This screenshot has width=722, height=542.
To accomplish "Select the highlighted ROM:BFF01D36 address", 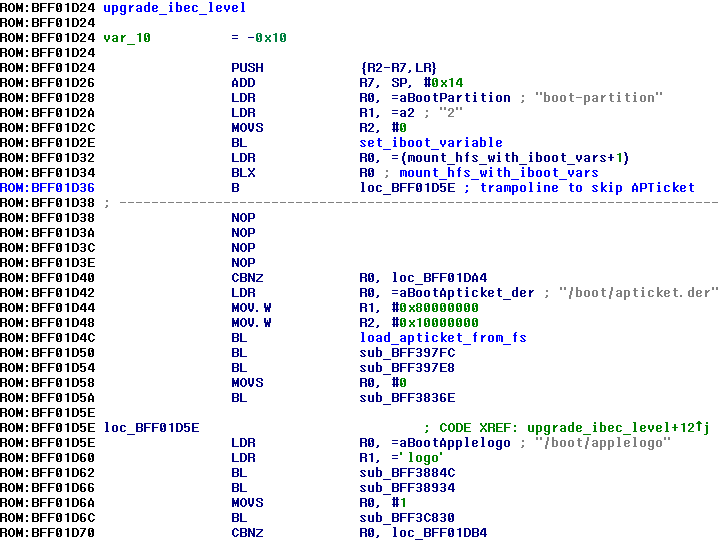I will tap(49, 188).
